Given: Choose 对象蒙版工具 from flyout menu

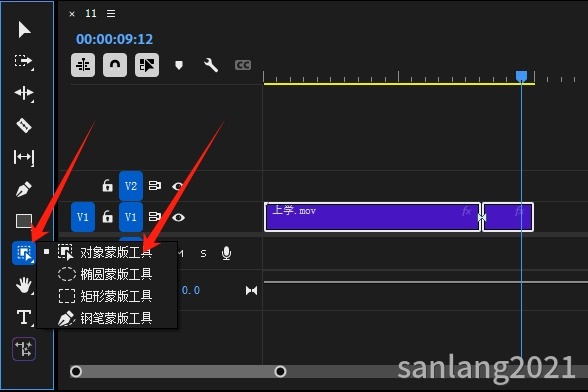Looking at the screenshot, I should pyautogui.click(x=106, y=252).
